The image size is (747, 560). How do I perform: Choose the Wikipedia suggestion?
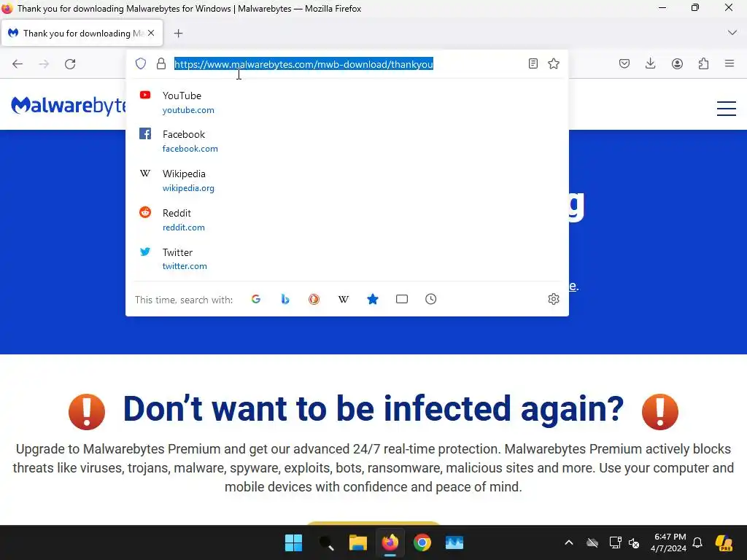(347, 181)
